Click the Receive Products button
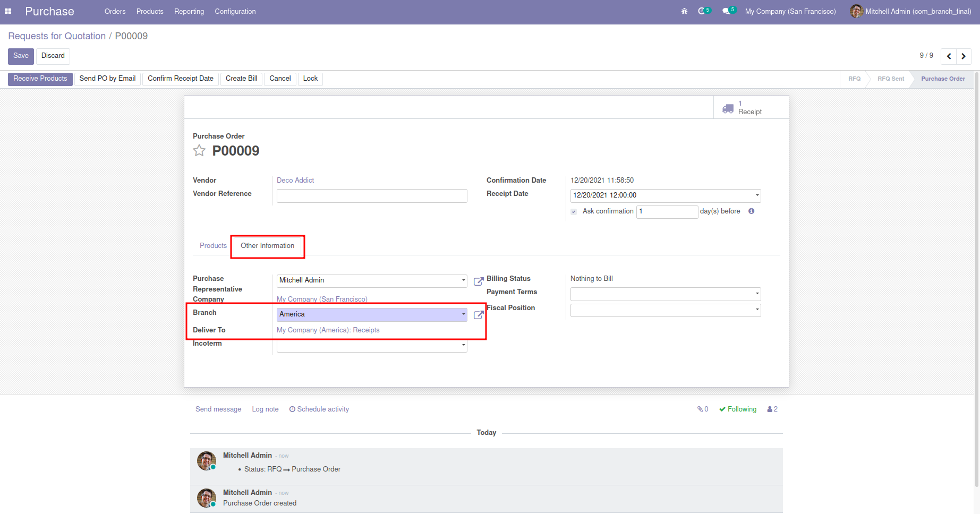 [40, 79]
